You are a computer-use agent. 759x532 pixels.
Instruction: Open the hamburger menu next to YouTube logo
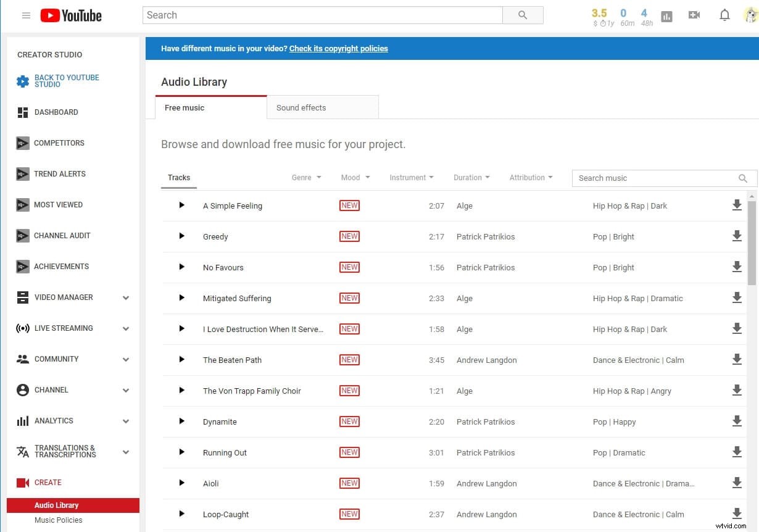pos(25,15)
